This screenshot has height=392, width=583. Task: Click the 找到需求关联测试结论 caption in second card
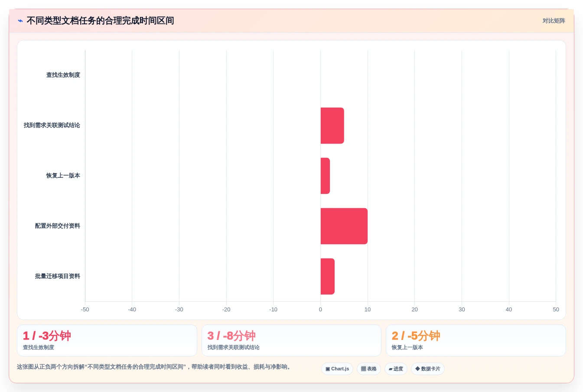233,347
